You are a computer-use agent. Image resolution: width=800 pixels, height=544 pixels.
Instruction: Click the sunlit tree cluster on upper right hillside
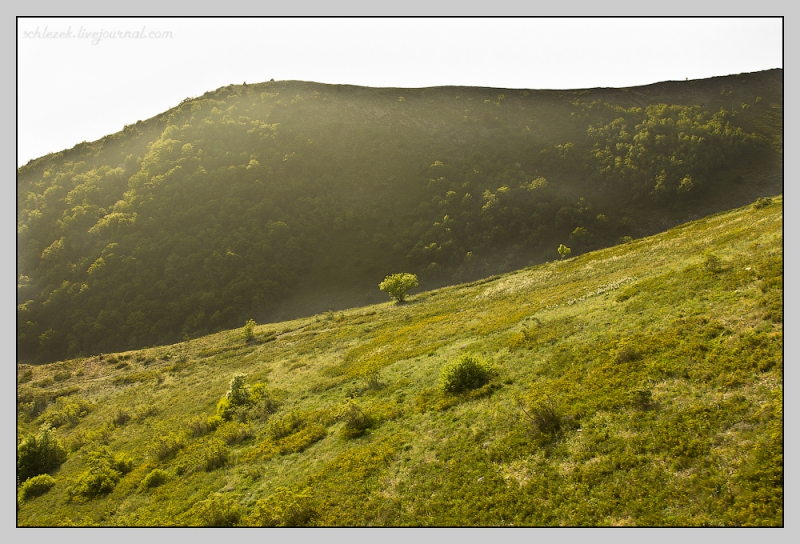pyautogui.click(x=660, y=145)
